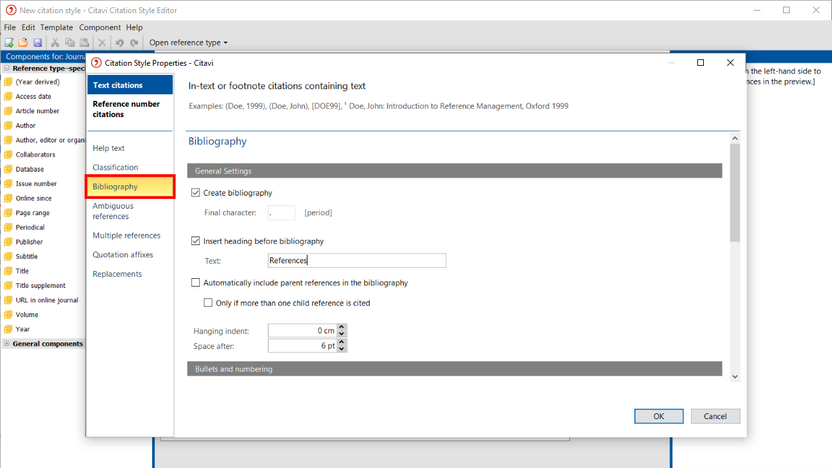Click the Subtitle component icon
The width and height of the screenshot is (832, 468).
click(x=8, y=256)
